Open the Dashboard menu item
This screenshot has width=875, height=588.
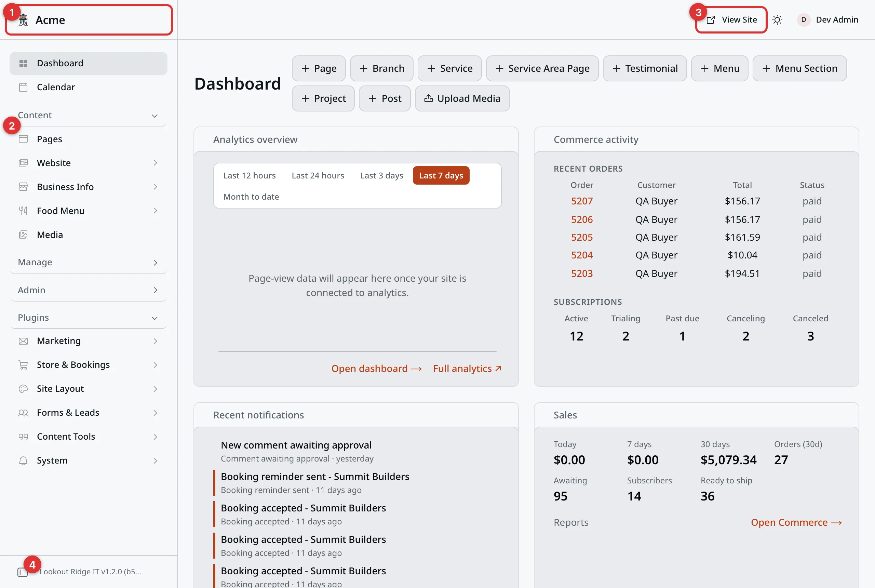[x=89, y=63]
